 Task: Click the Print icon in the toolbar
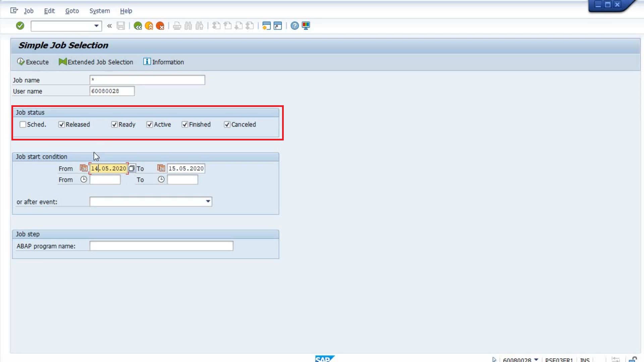[x=176, y=25]
